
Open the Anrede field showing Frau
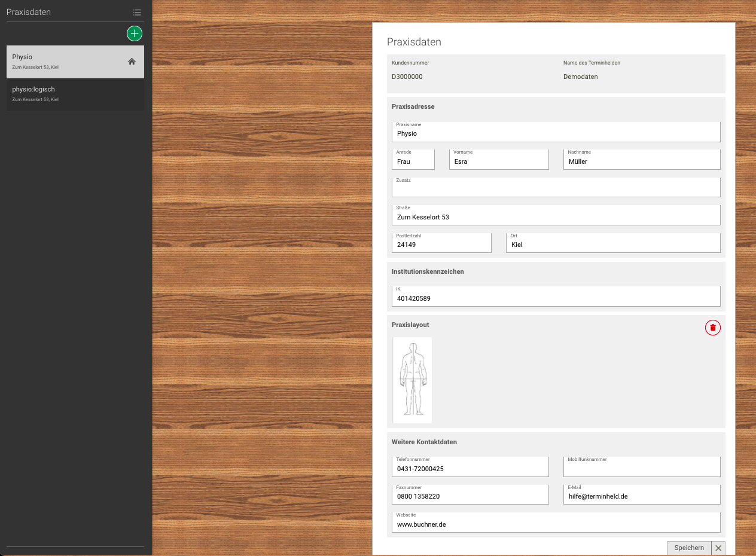(x=413, y=161)
